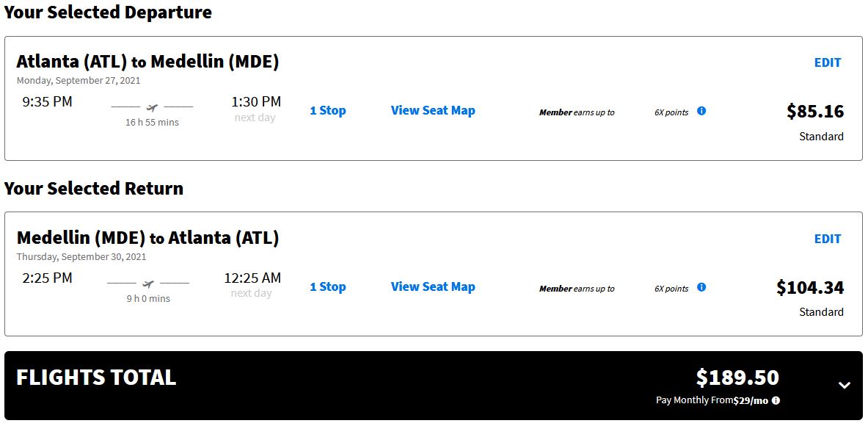Click the Atlanta (ATL) to Medellin (MDE) heading
The image size is (868, 426).
click(x=147, y=62)
